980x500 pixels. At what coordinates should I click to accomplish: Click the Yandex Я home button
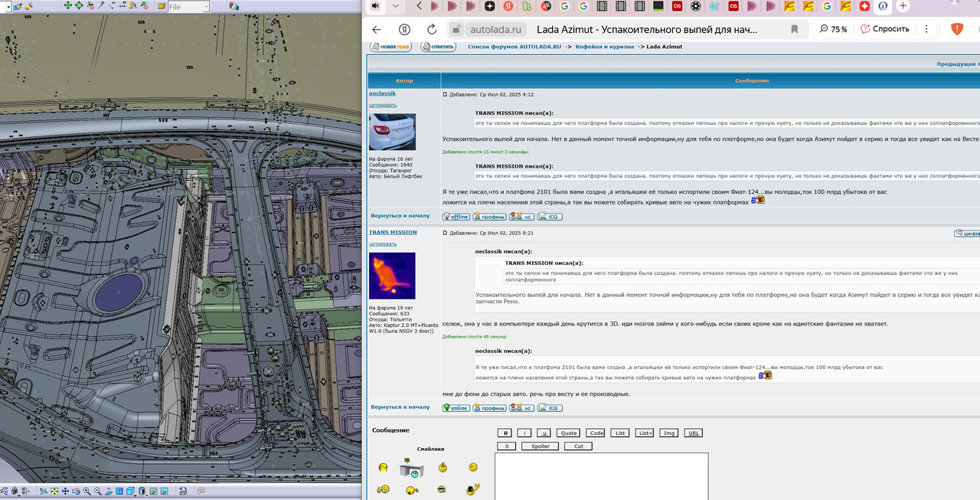point(404,29)
